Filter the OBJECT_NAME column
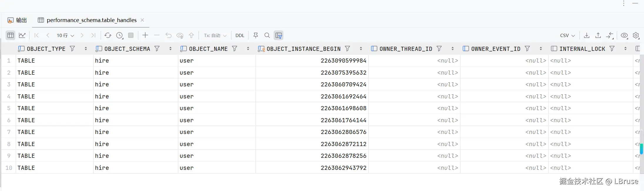The height and width of the screenshot is (191, 644). (x=235, y=49)
